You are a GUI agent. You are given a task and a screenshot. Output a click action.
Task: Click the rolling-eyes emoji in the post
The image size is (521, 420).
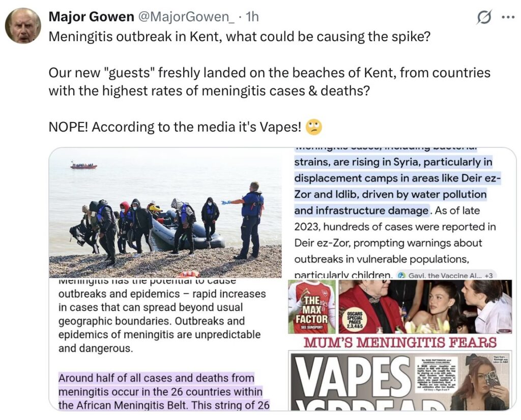click(x=313, y=127)
